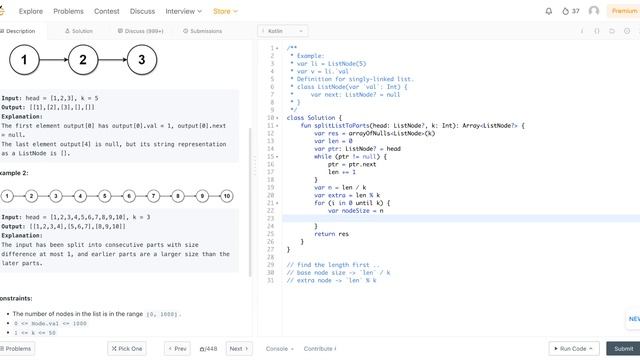The height and width of the screenshot is (360, 640).
Task: Open the Discuss (999+) tab
Action: [140, 31]
